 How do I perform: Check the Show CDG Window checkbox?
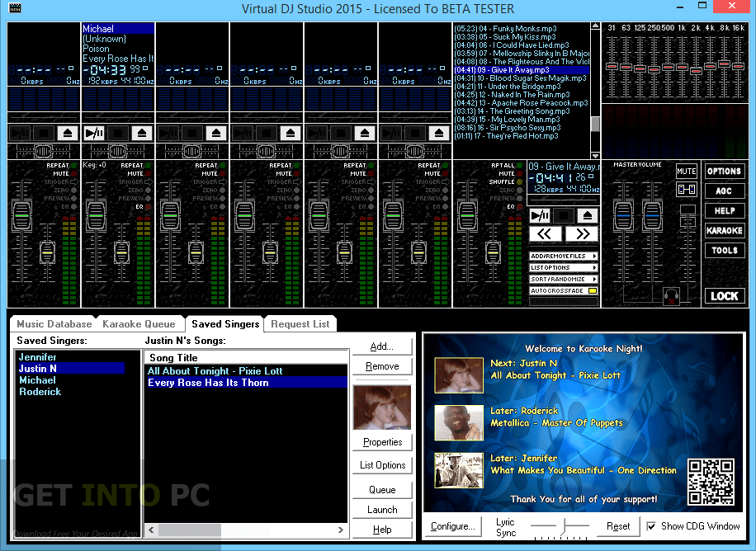point(650,527)
